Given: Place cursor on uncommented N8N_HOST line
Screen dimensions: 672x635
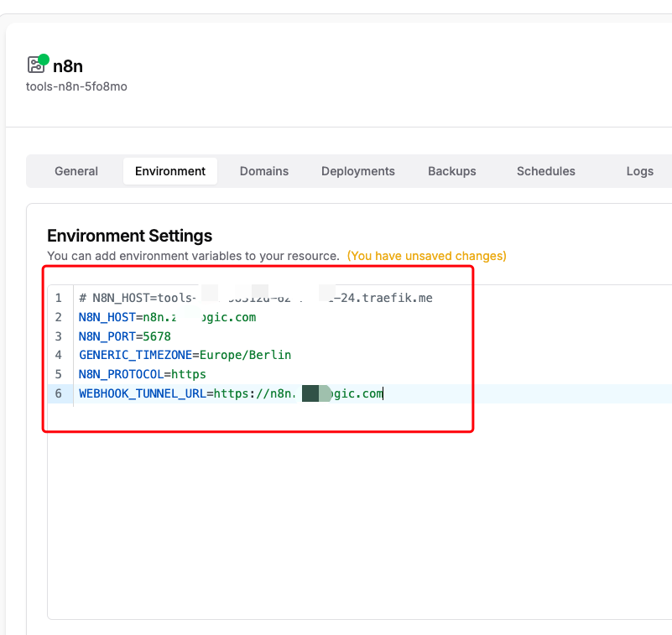Looking at the screenshot, I should point(167,317).
